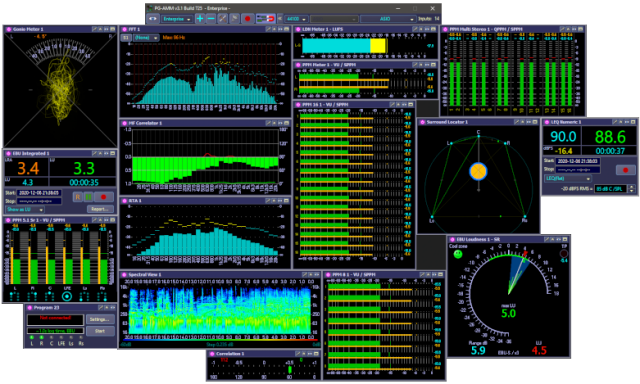
Task: Open settings wrench on PPM 5.1 Sr 1
Action: [94, 220]
